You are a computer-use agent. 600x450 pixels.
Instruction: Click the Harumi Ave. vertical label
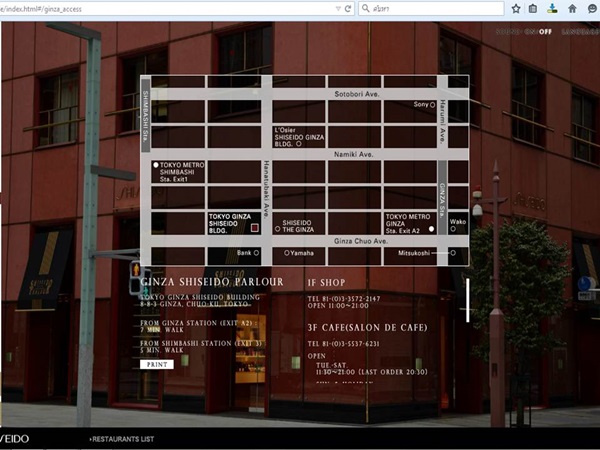tap(442, 122)
